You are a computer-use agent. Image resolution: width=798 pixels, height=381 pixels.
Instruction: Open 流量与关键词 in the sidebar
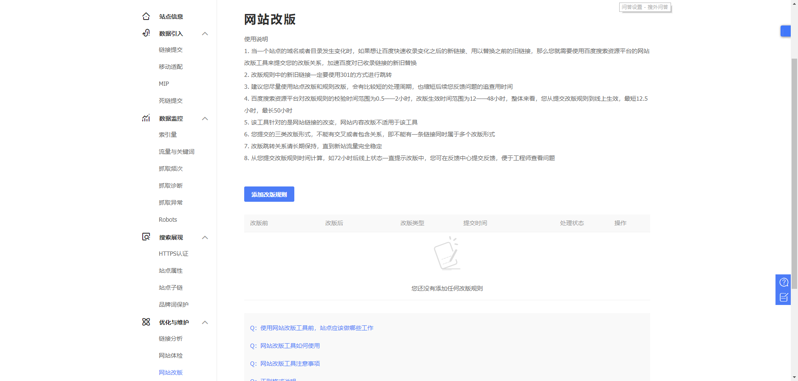pos(177,152)
